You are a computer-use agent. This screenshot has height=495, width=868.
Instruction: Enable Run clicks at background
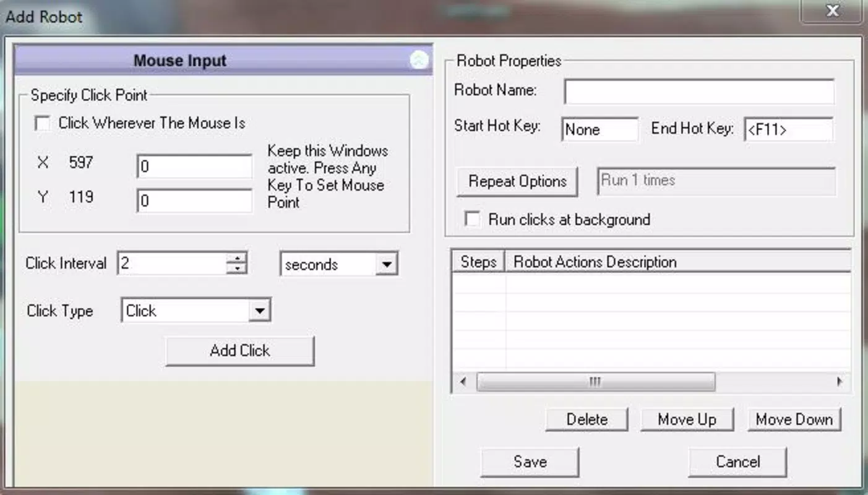pyautogui.click(x=472, y=219)
